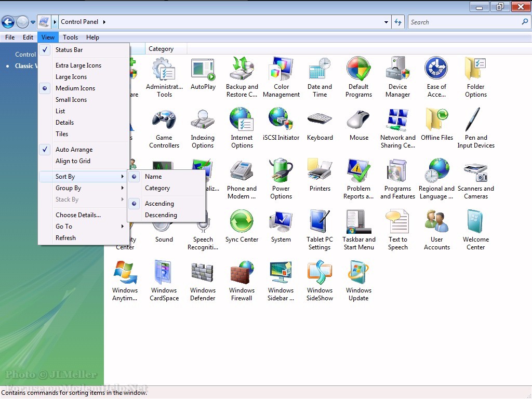Choose Category in Sort By submenu
Screen dimensions: 532x399
click(157, 188)
